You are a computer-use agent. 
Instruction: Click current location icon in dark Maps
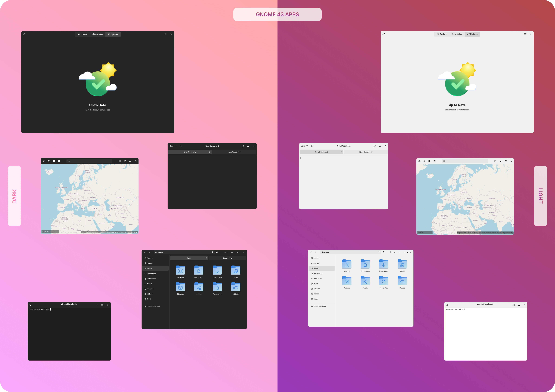(44, 161)
